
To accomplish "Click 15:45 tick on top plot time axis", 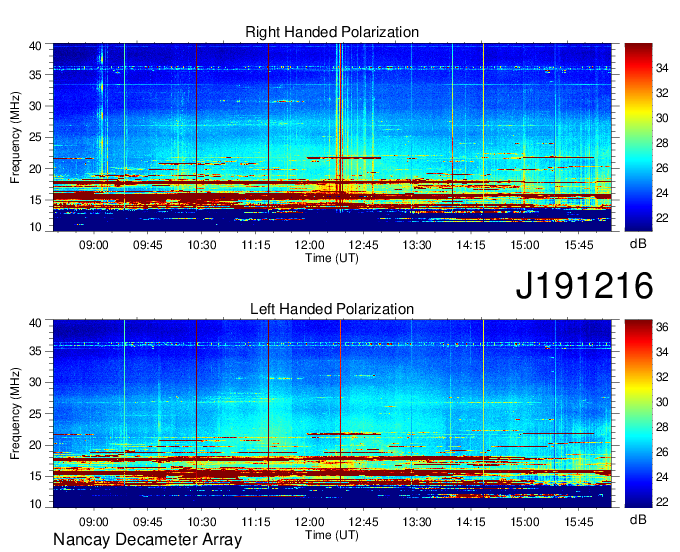I will (579, 245).
